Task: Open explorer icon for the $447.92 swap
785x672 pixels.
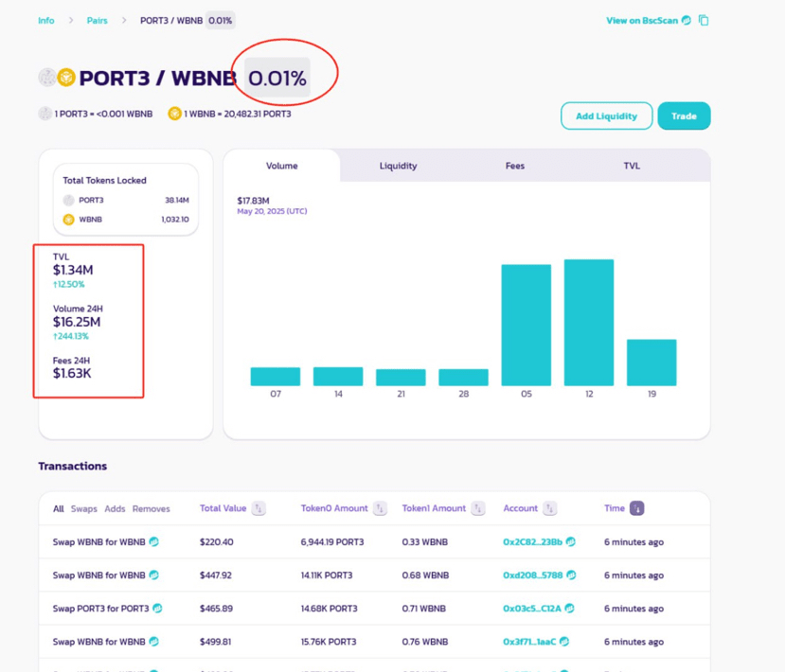Action: point(154,575)
